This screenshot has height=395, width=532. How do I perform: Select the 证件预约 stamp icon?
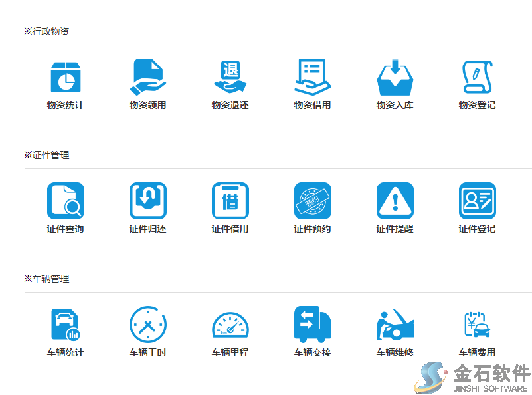click(x=312, y=201)
